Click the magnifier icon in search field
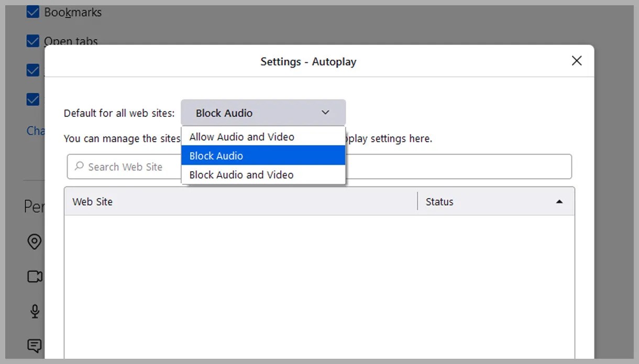The height and width of the screenshot is (364, 639). 79,167
